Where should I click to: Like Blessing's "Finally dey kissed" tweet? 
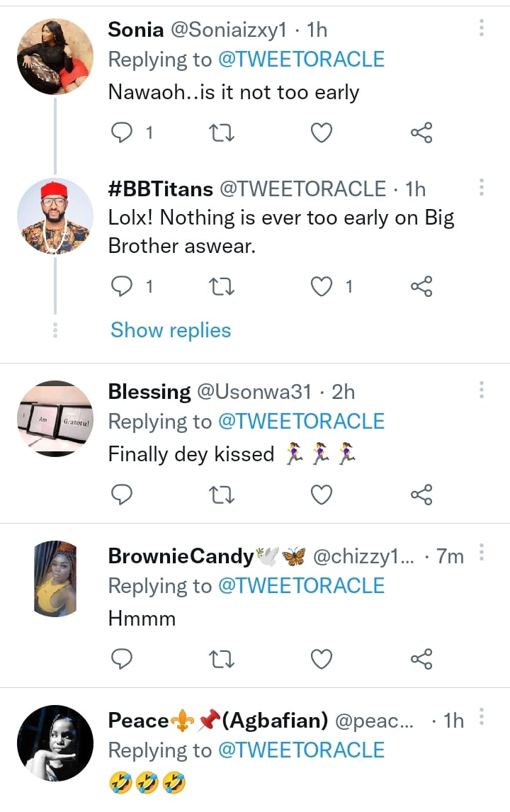[322, 495]
